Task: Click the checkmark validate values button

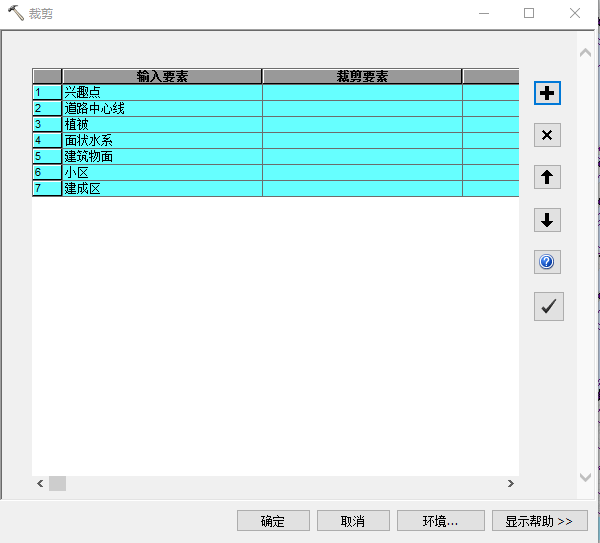Action: pos(549,307)
